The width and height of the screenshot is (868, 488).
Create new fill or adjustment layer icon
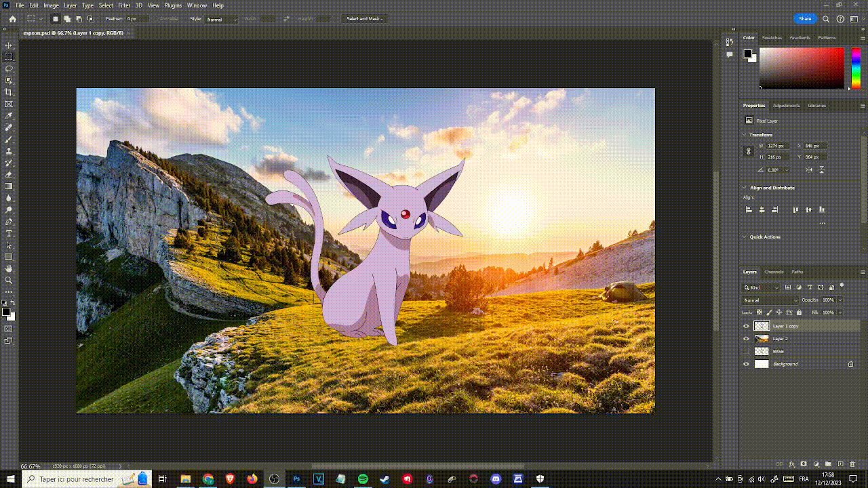[816, 464]
